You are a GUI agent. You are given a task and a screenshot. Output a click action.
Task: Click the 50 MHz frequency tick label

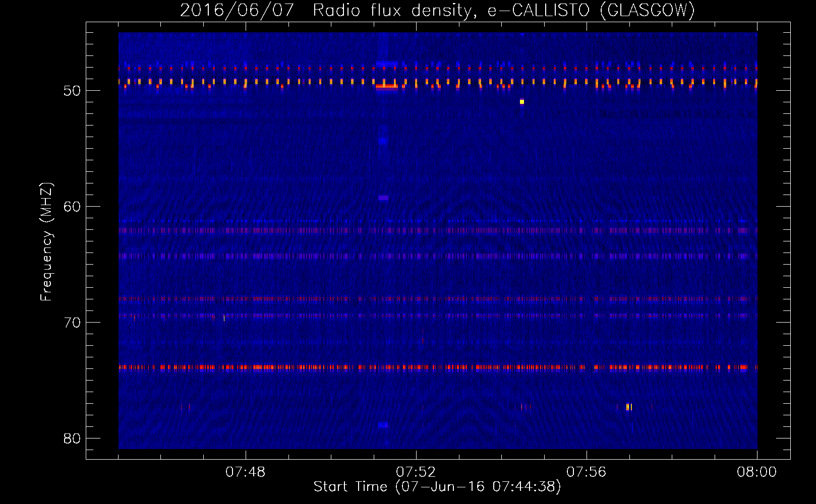(72, 91)
